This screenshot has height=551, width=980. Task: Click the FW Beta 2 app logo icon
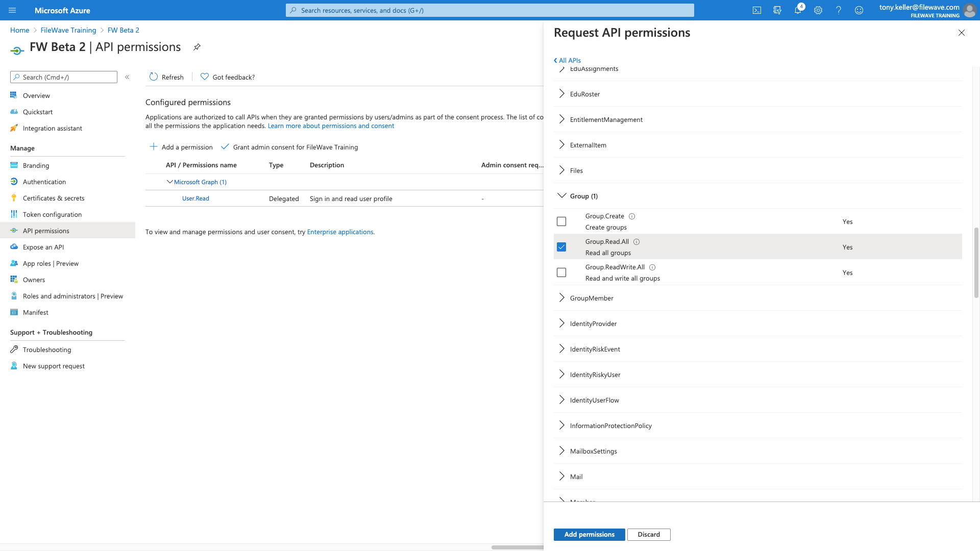[x=17, y=50]
